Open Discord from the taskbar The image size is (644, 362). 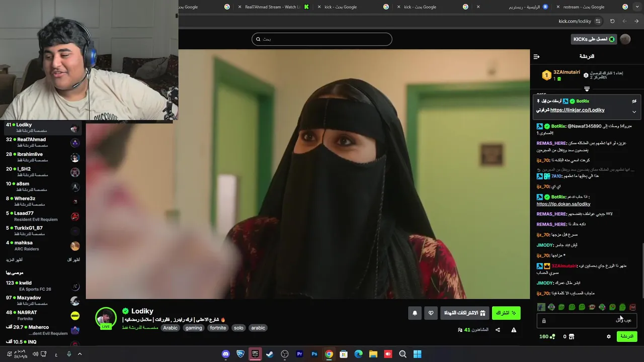226,354
